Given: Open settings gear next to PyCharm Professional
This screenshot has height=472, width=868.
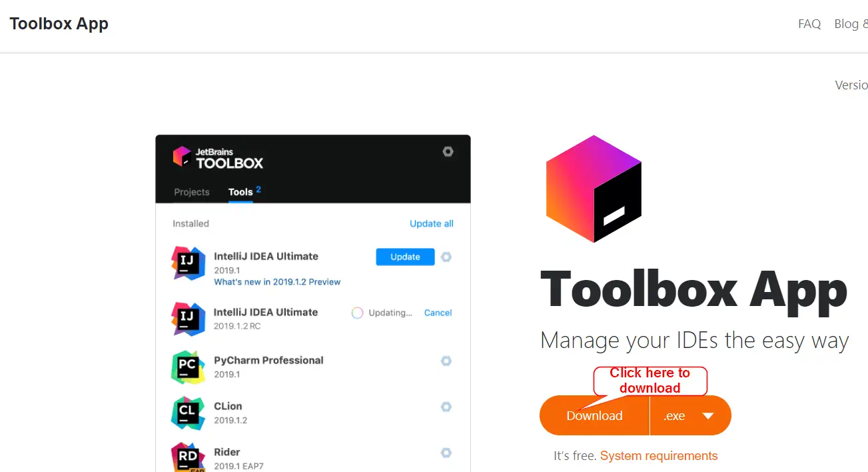Looking at the screenshot, I should pos(446,361).
